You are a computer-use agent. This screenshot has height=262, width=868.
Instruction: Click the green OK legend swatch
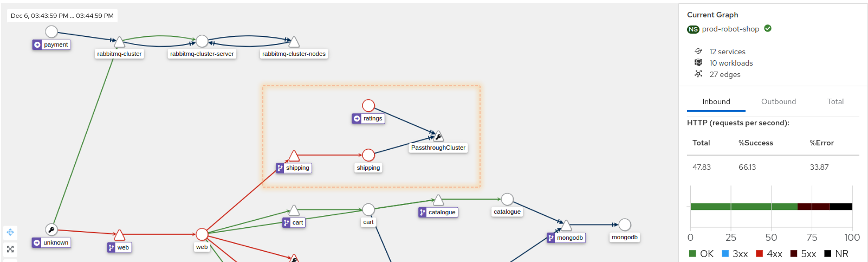coord(692,253)
